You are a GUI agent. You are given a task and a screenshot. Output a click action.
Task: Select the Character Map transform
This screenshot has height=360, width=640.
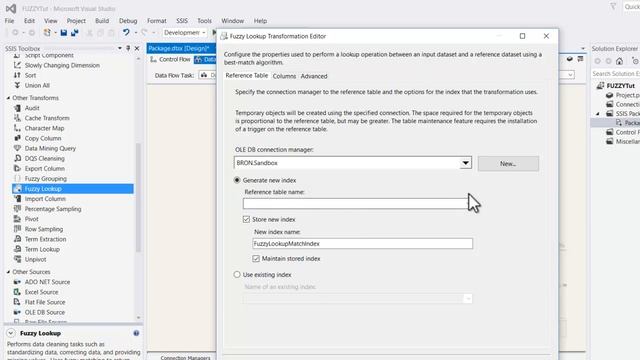tap(44, 128)
